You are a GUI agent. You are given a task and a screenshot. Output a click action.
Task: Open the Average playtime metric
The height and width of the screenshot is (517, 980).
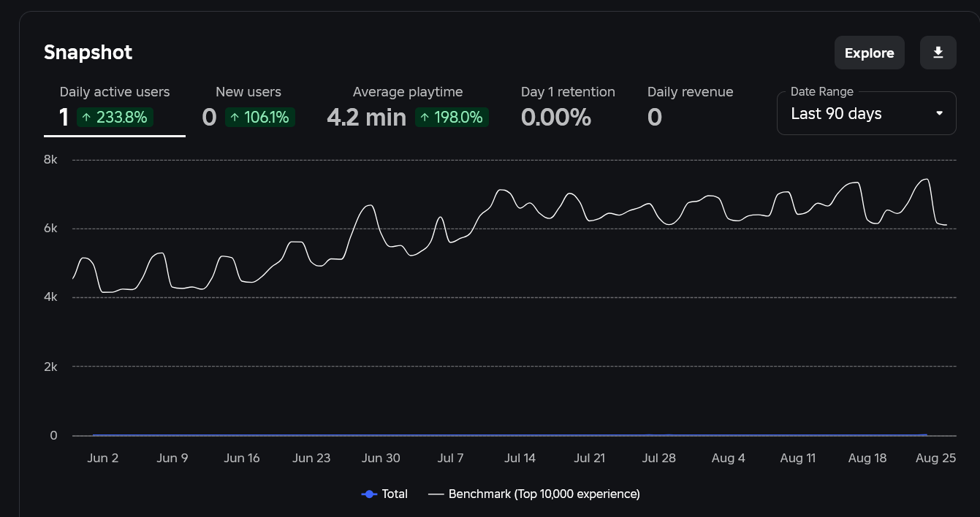(x=407, y=92)
